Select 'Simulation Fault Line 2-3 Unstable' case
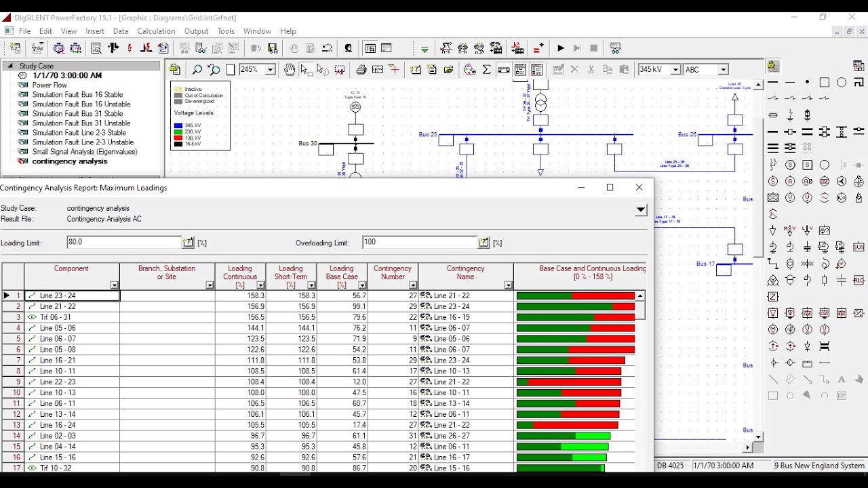This screenshot has width=868, height=488. click(x=83, y=142)
